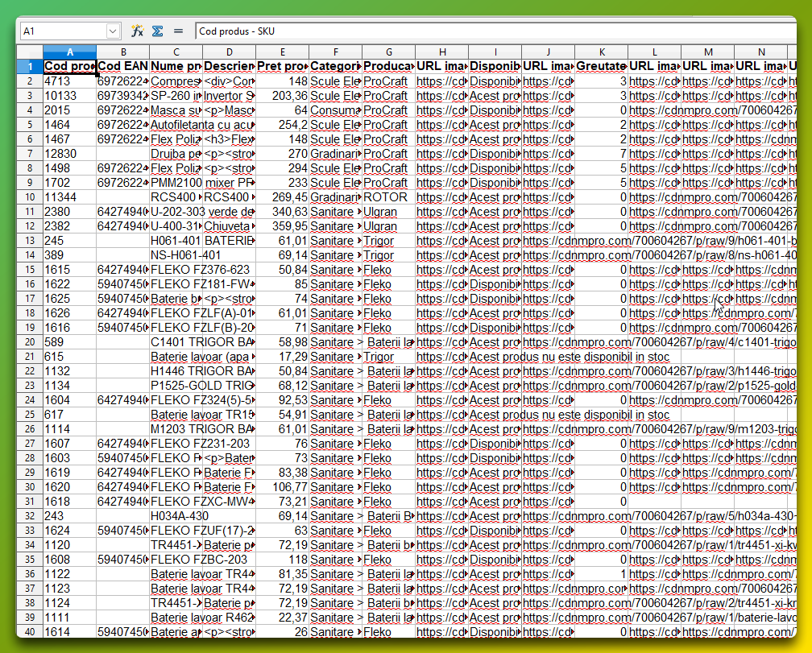Select column E header
Viewport: 812px width, 653px height.
[x=282, y=52]
